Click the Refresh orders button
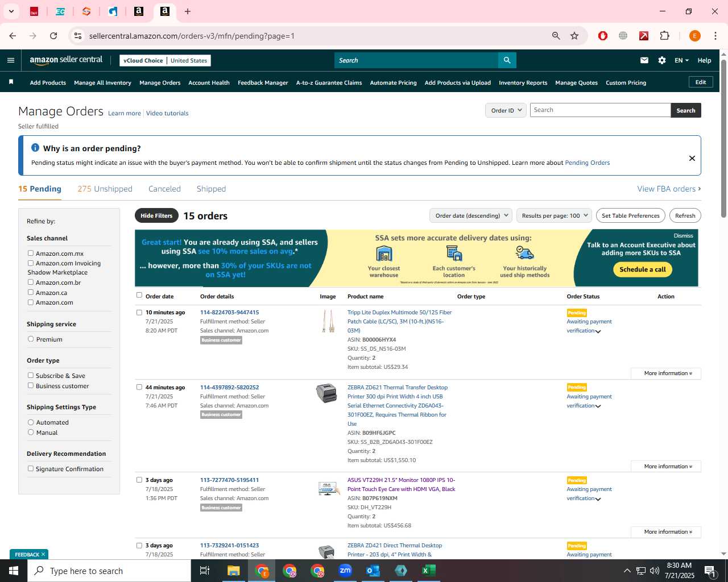The image size is (728, 582). point(685,215)
